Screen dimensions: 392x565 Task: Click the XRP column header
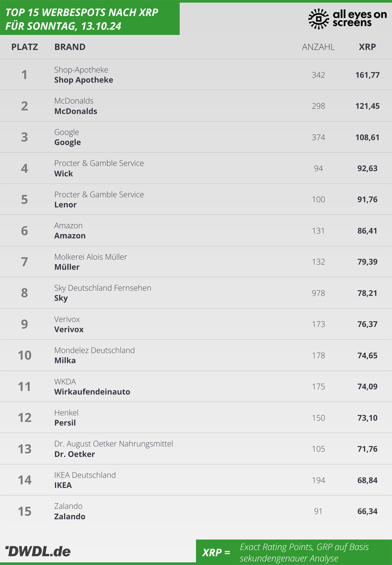[x=367, y=47]
